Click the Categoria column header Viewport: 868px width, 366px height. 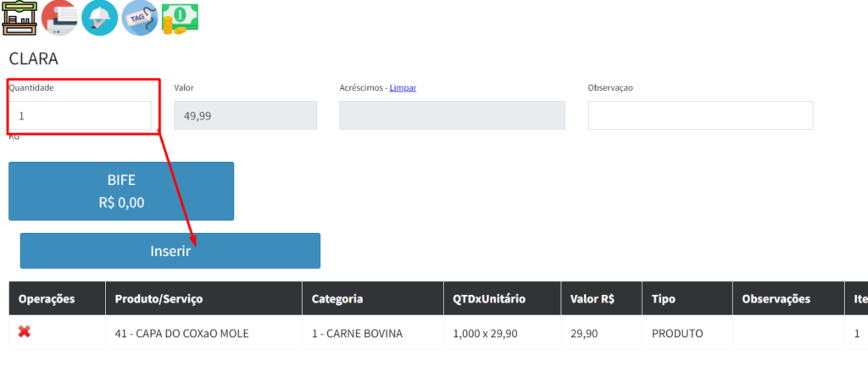click(337, 298)
